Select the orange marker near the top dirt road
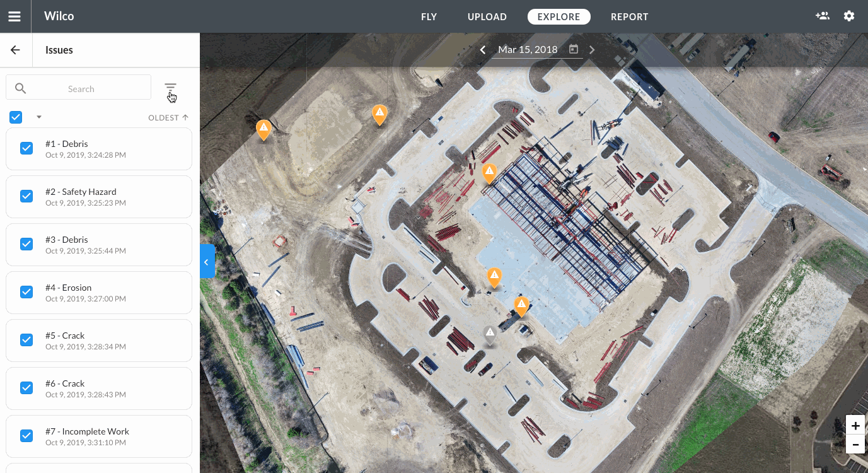Image resolution: width=868 pixels, height=473 pixels. coord(379,115)
